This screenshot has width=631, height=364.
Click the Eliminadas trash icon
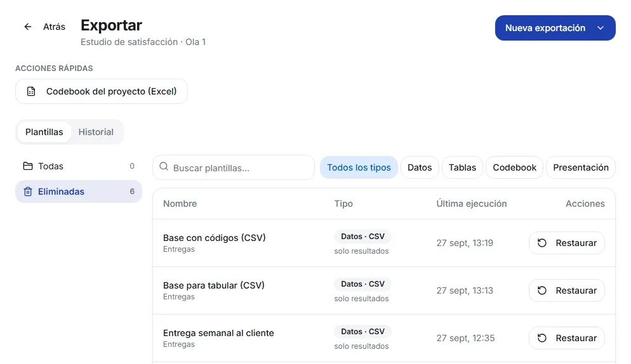[x=28, y=192]
